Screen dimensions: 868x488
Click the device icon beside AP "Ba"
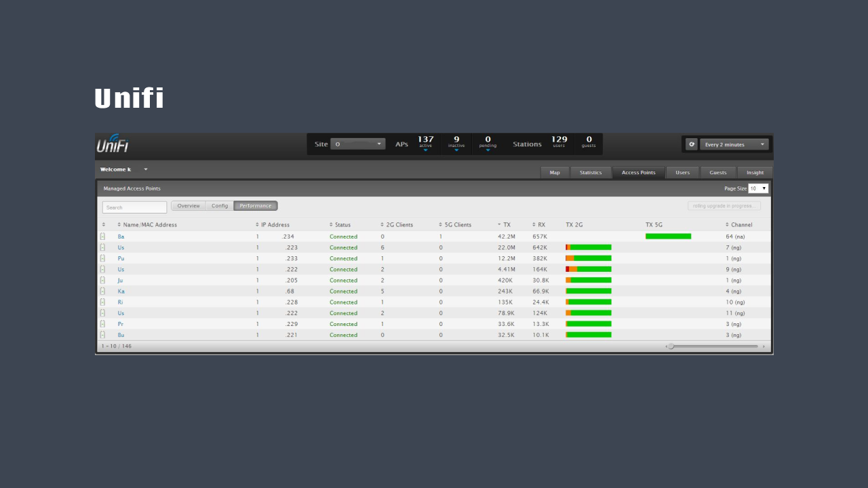coord(102,236)
